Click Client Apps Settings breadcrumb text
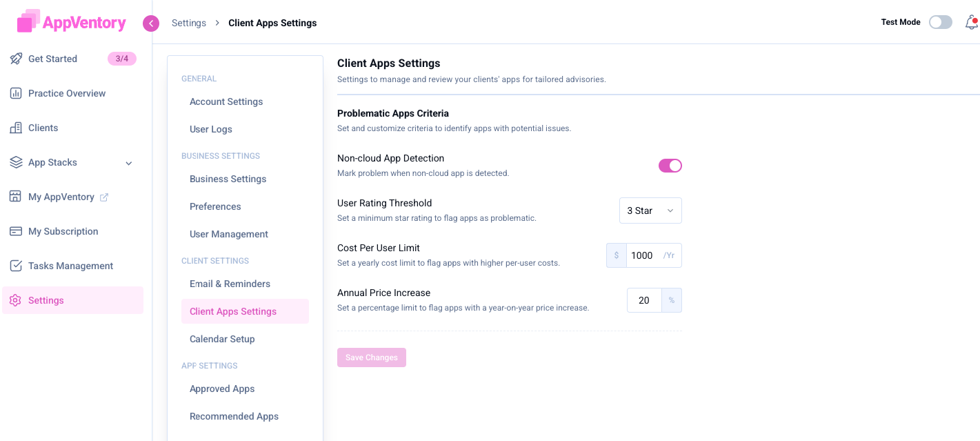 coord(272,23)
